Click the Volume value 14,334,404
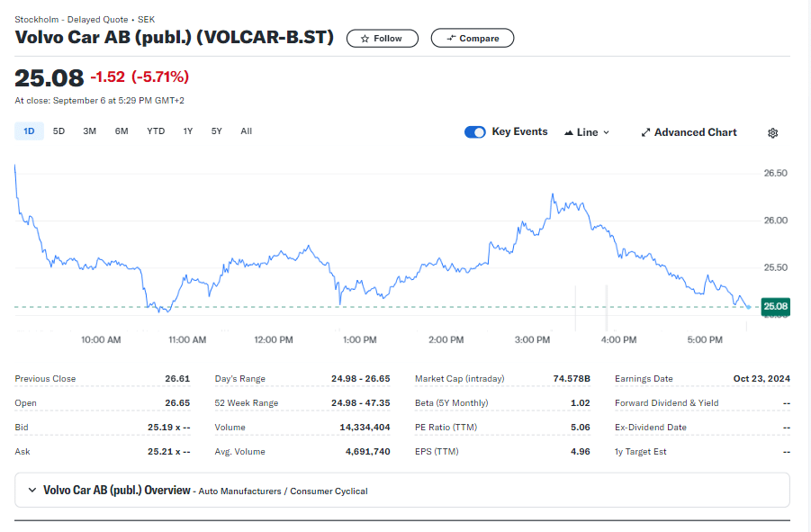The image size is (811, 532). [365, 427]
